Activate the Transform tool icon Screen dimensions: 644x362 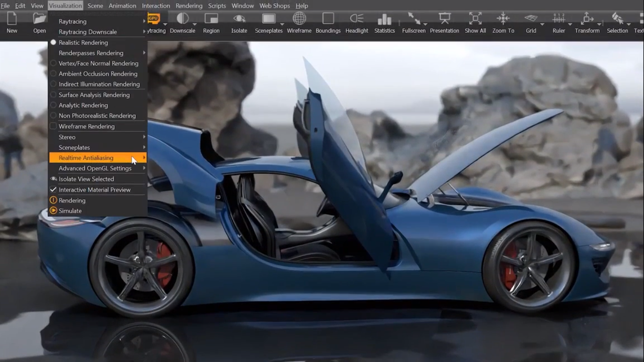587,19
